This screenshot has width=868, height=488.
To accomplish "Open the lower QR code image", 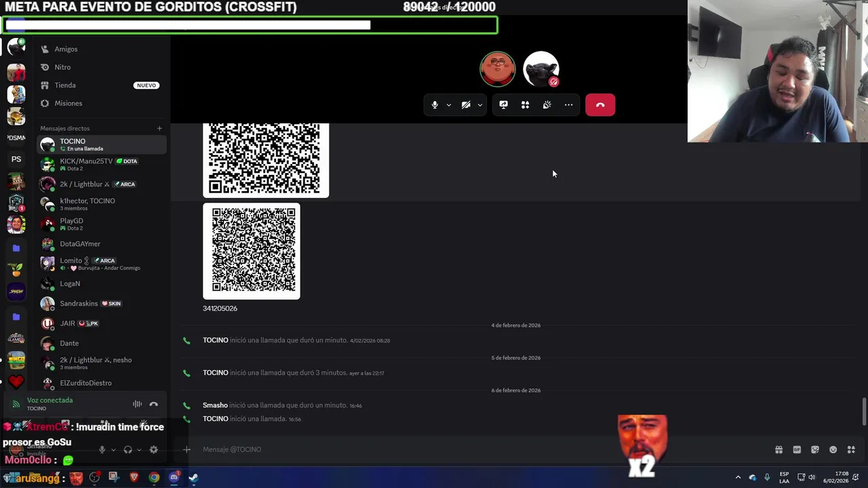I will pos(252,251).
